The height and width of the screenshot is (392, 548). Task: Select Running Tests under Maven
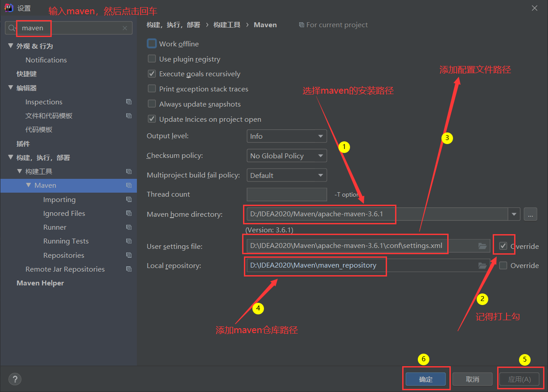66,241
